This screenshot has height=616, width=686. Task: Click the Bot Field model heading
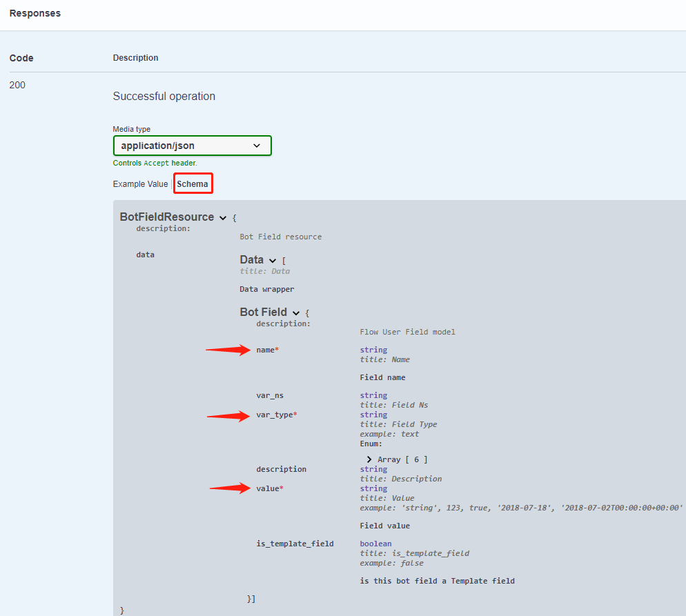(x=263, y=312)
